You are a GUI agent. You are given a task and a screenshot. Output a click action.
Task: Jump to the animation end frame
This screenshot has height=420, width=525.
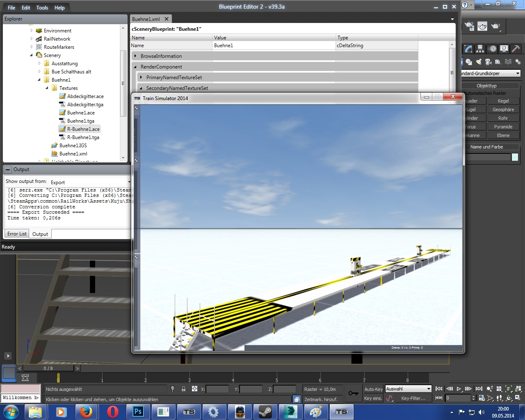click(x=479, y=389)
